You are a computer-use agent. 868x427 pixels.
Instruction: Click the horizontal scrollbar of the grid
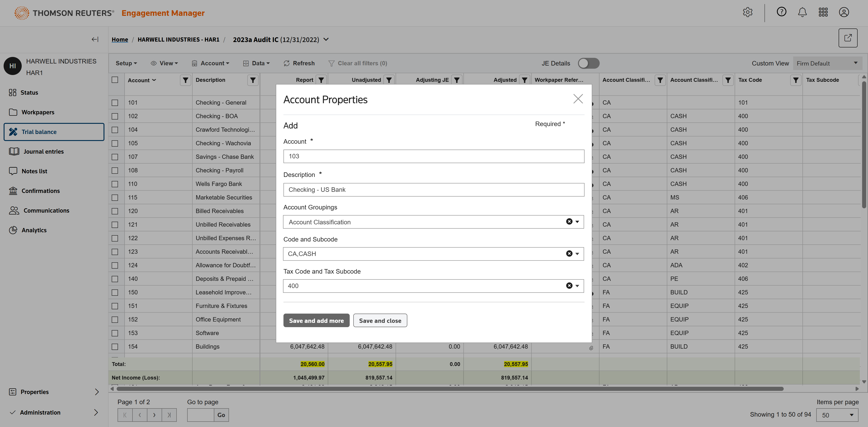pos(450,389)
